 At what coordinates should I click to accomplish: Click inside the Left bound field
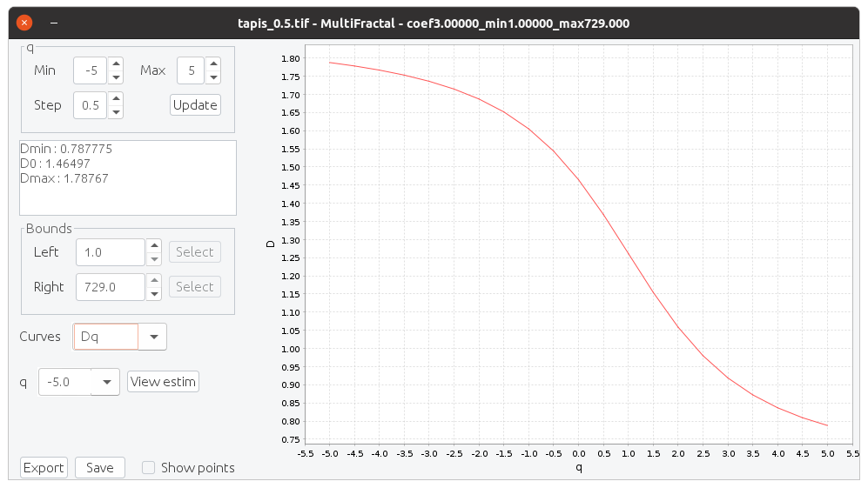(110, 252)
